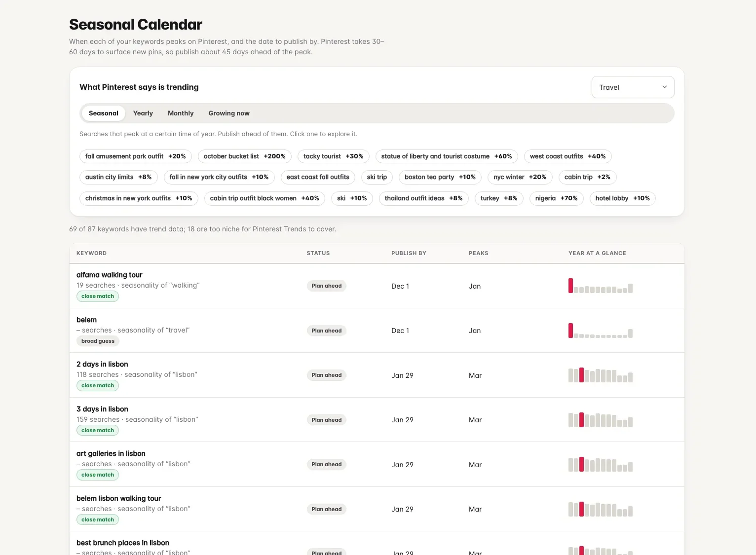The image size is (756, 555).
Task: Click the Dec 1 date for belem
Action: 400,331
